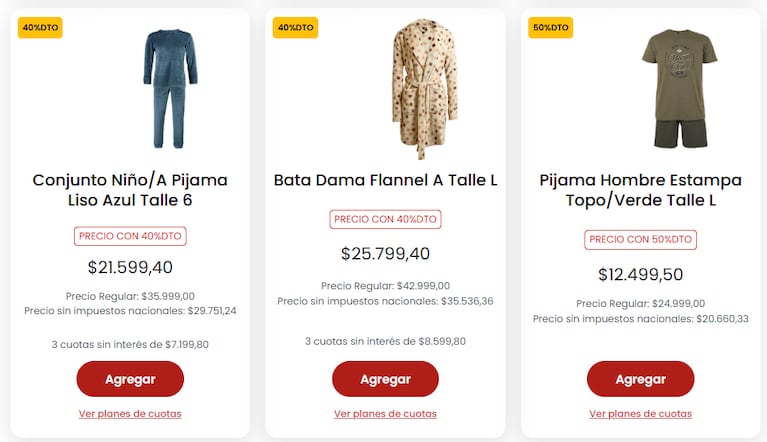Open the Pijama Hombre Estampa Topo/Verde title

pos(640,190)
